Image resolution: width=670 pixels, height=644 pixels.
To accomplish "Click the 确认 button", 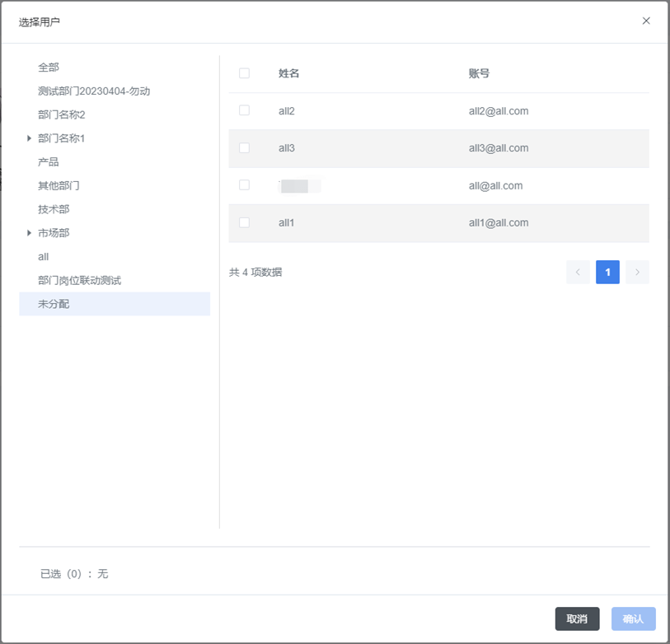I will tap(633, 618).
